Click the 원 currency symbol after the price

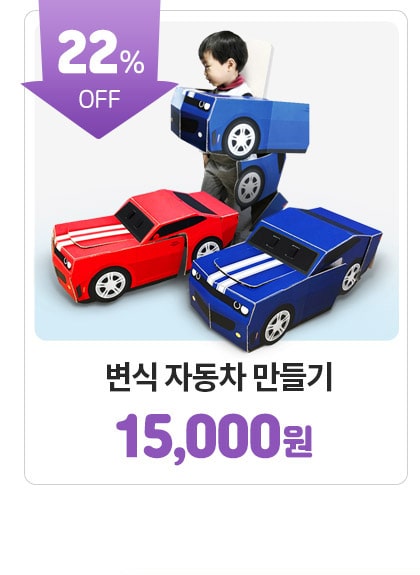click(x=297, y=442)
